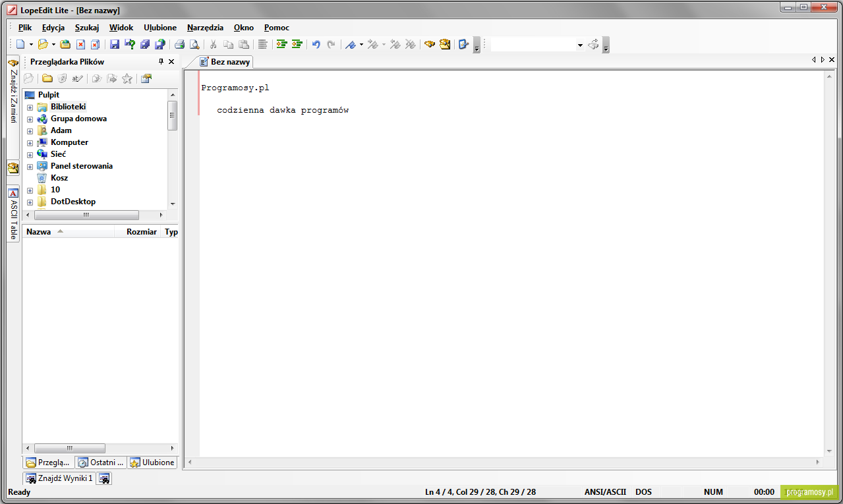Copy selection toolbar icon

coord(228,44)
